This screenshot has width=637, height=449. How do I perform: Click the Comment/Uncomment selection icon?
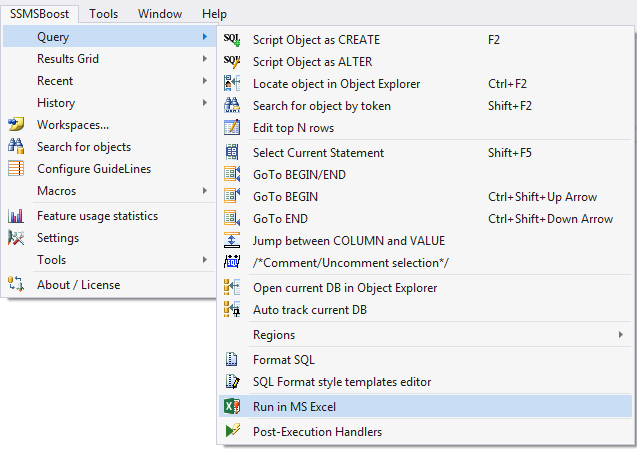pos(232,262)
